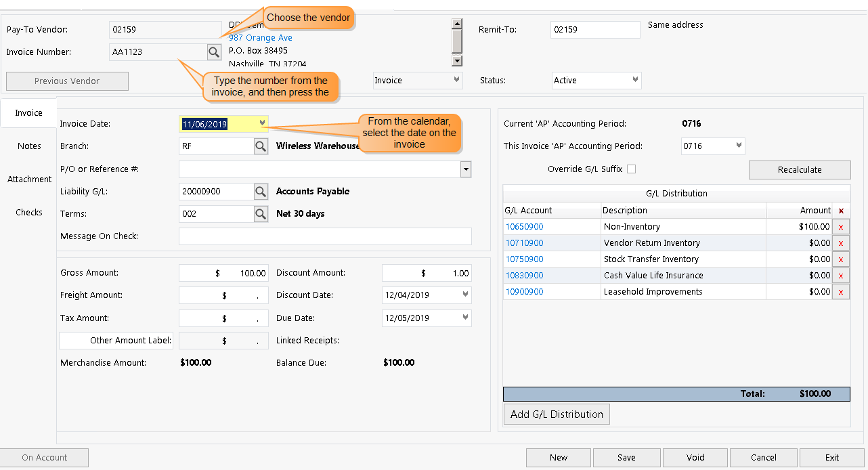Delete the Non-Inventory distribution row

pyautogui.click(x=840, y=226)
